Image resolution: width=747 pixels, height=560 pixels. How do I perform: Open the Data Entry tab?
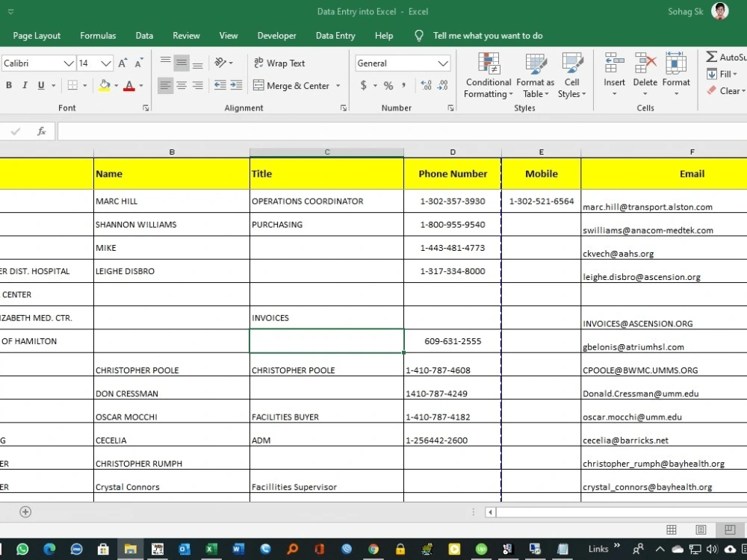pyautogui.click(x=335, y=36)
